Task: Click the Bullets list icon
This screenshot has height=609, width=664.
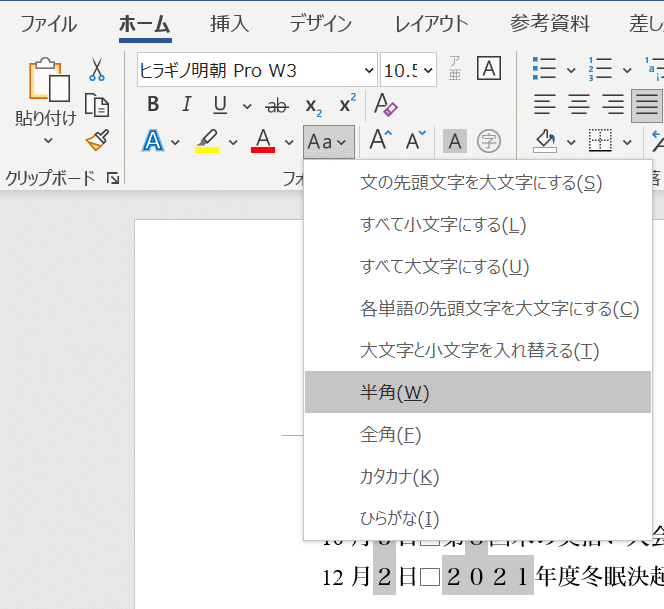Action: coord(545,69)
